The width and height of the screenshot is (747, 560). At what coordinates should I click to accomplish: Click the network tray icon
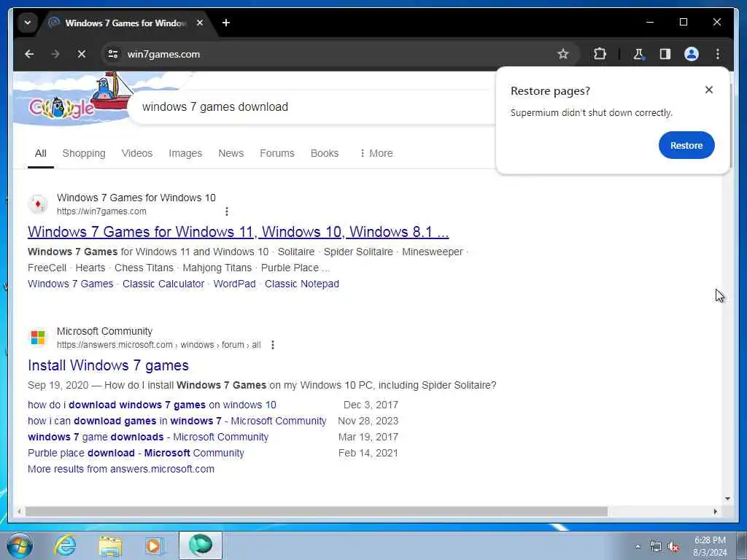coord(656,547)
